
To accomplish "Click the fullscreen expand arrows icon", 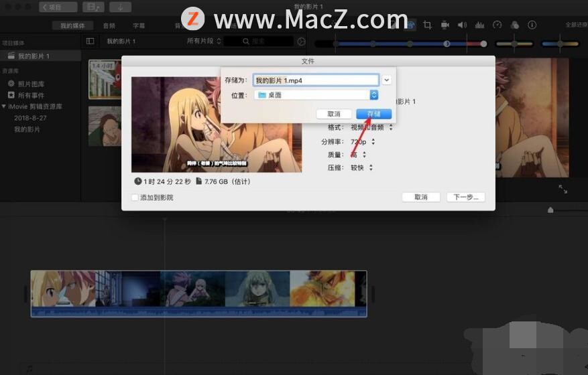I will point(563,190).
